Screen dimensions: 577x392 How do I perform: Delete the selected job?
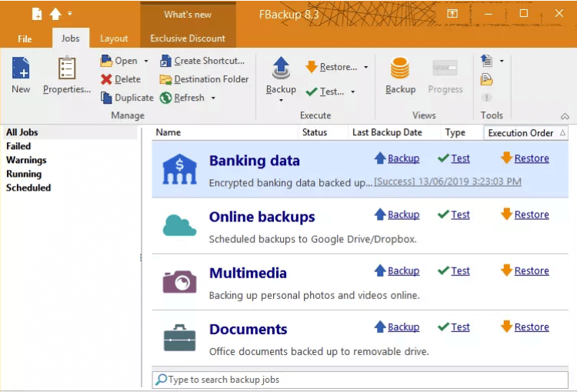[x=121, y=79]
